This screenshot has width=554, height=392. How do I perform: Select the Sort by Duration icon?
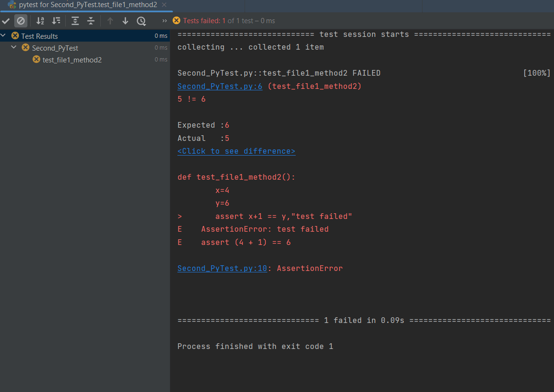click(56, 21)
